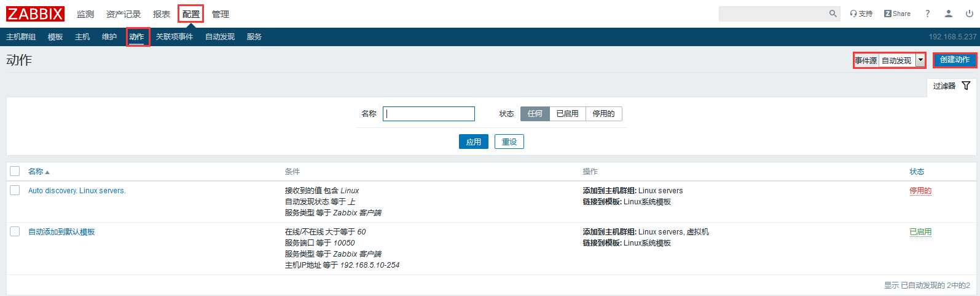Sort by 名称 column header
The height and width of the screenshot is (296, 980).
pyautogui.click(x=39, y=171)
